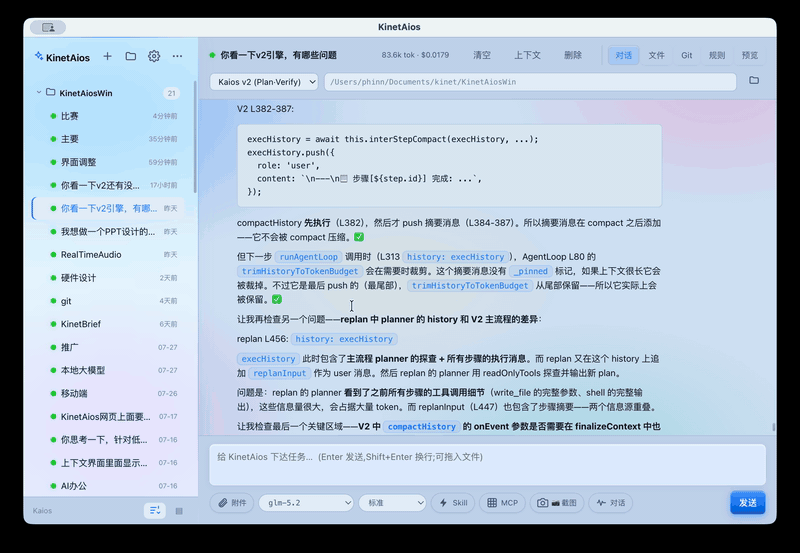This screenshot has height=553, width=800.
Task: Open settings gear icon
Action: click(154, 56)
